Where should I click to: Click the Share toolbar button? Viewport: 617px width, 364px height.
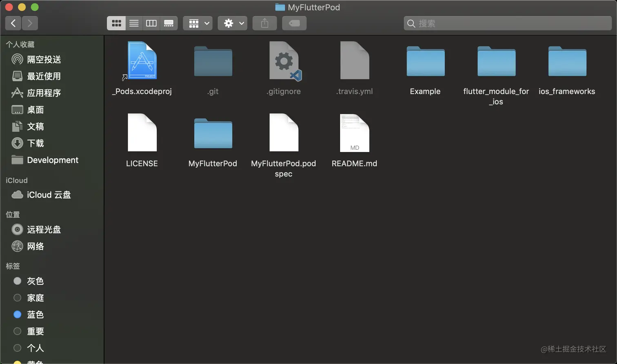coord(265,23)
